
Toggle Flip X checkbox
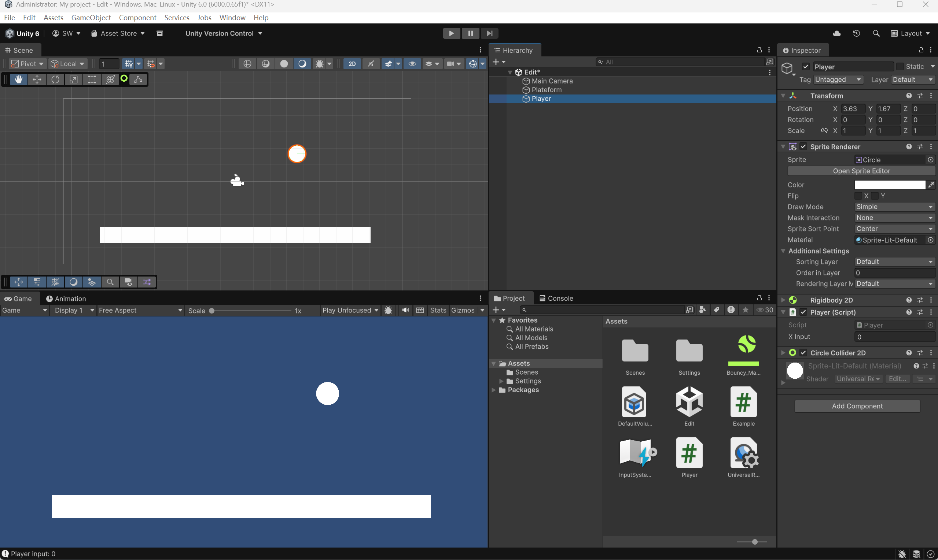858,196
